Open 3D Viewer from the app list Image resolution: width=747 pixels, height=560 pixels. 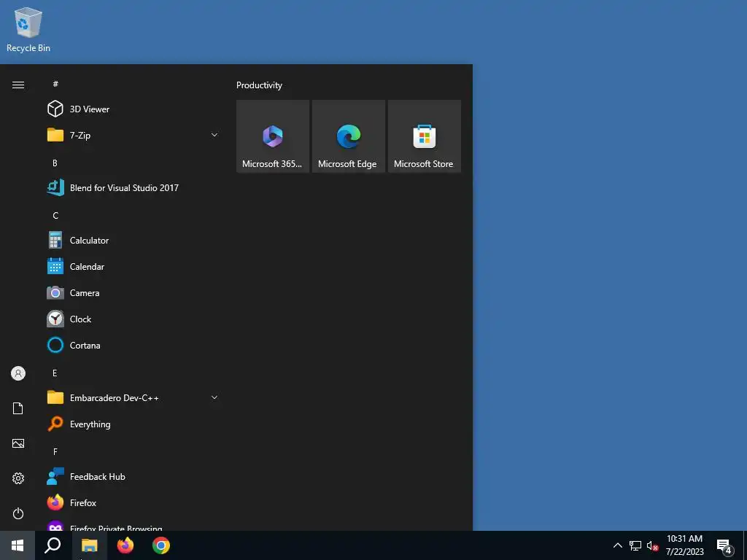[x=133, y=109]
